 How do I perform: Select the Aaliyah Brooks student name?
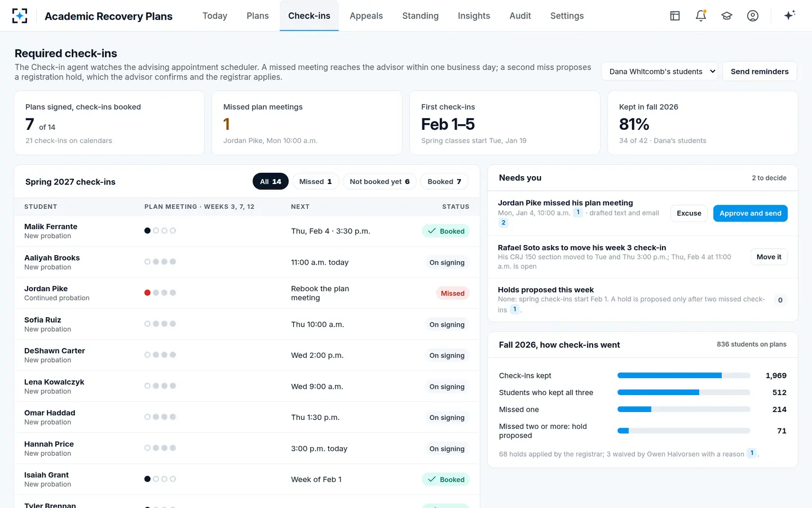[52, 257]
